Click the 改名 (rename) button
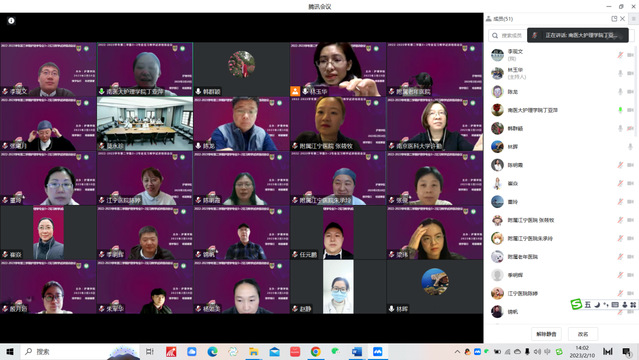Image resolution: width=639 pixels, height=360 pixels. point(583,334)
